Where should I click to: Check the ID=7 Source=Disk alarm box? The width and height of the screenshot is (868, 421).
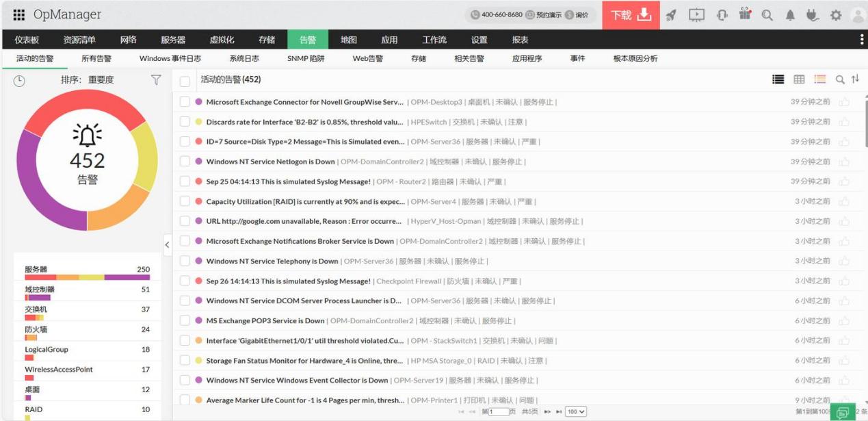[185, 142]
